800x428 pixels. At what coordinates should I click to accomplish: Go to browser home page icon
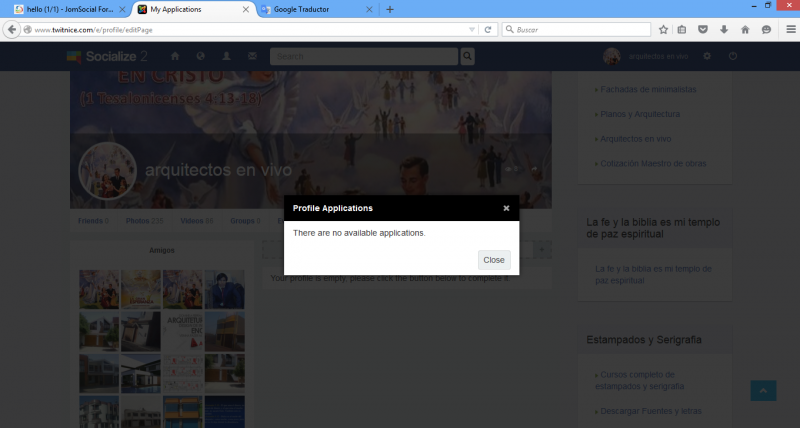[x=745, y=30]
